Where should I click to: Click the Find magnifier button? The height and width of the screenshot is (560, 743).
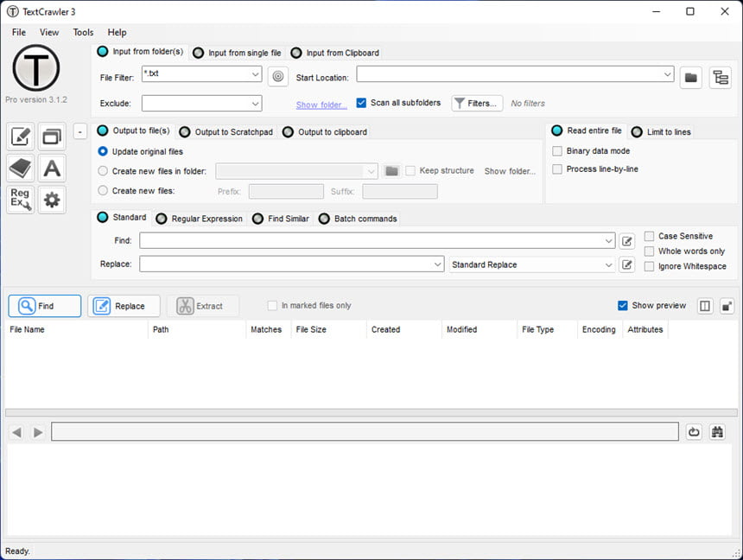tap(45, 306)
